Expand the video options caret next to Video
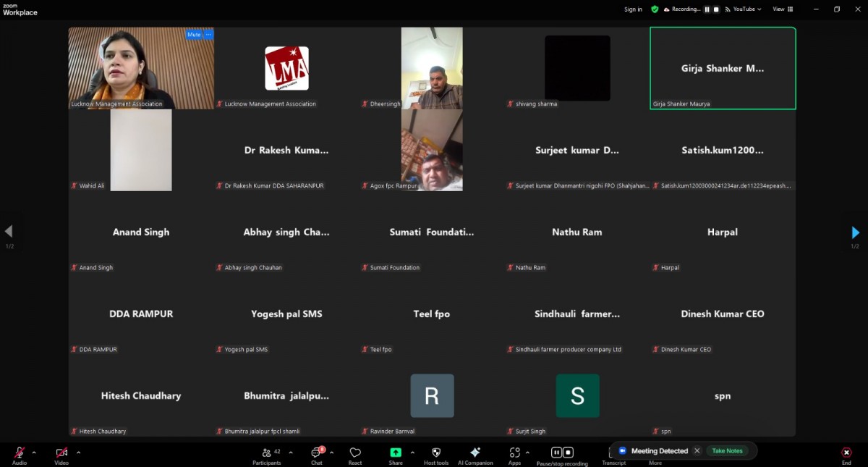The image size is (868, 467). 78,453
